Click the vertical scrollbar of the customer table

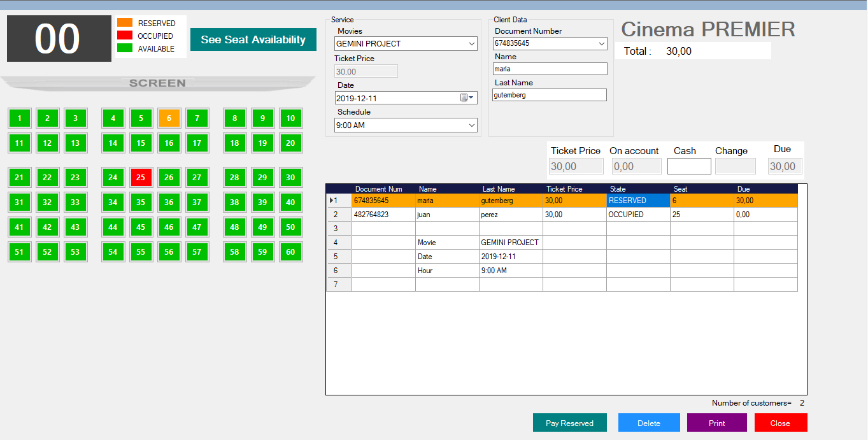[802, 287]
